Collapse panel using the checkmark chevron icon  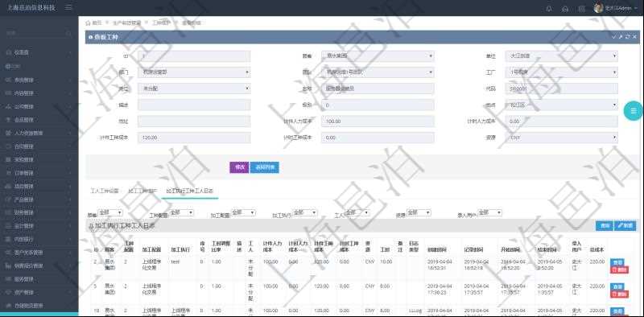click(x=613, y=37)
